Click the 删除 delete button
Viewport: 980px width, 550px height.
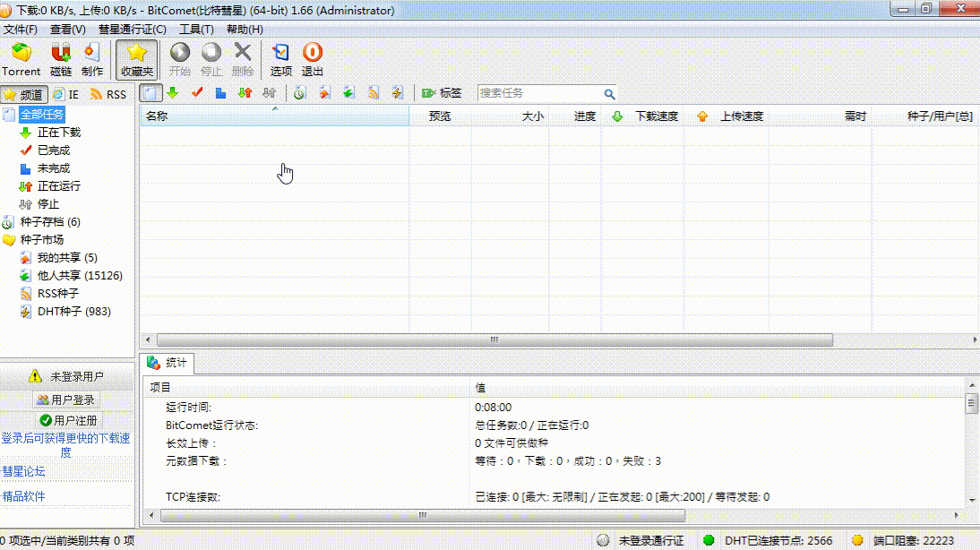[x=243, y=60]
